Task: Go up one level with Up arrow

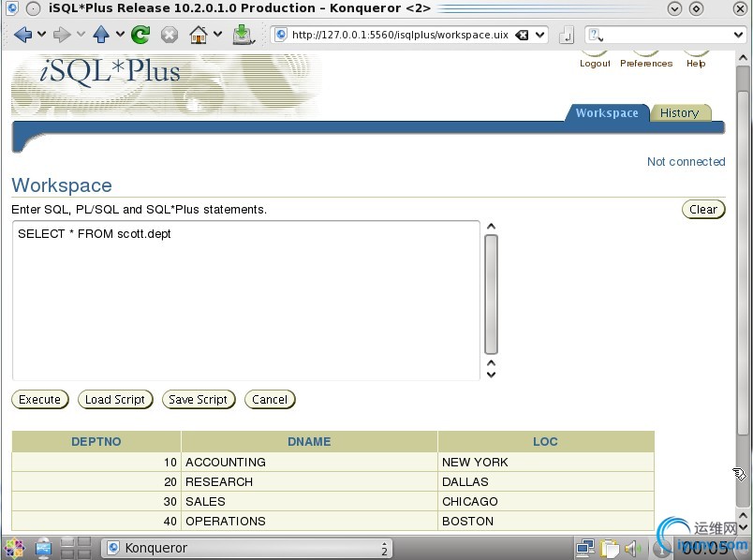Action: [x=101, y=35]
